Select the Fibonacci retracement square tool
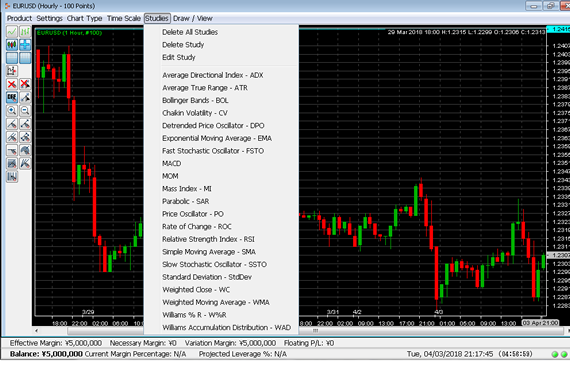 coord(12,164)
